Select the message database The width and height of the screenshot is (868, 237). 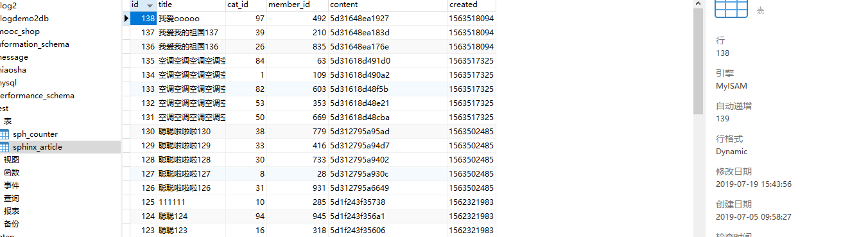pyautogui.click(x=14, y=57)
